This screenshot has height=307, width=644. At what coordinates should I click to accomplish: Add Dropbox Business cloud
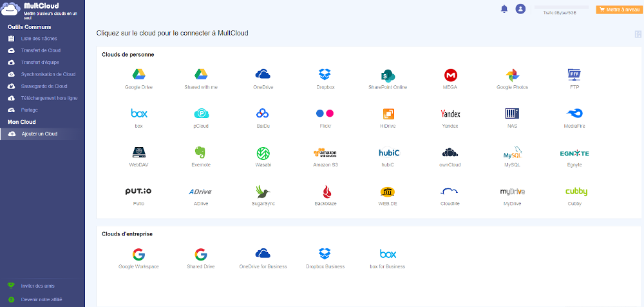pos(325,259)
